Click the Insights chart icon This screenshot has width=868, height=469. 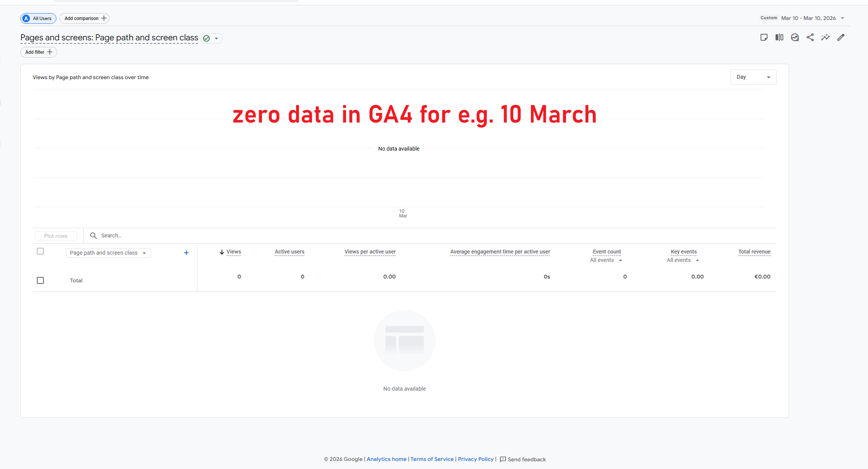click(x=795, y=37)
